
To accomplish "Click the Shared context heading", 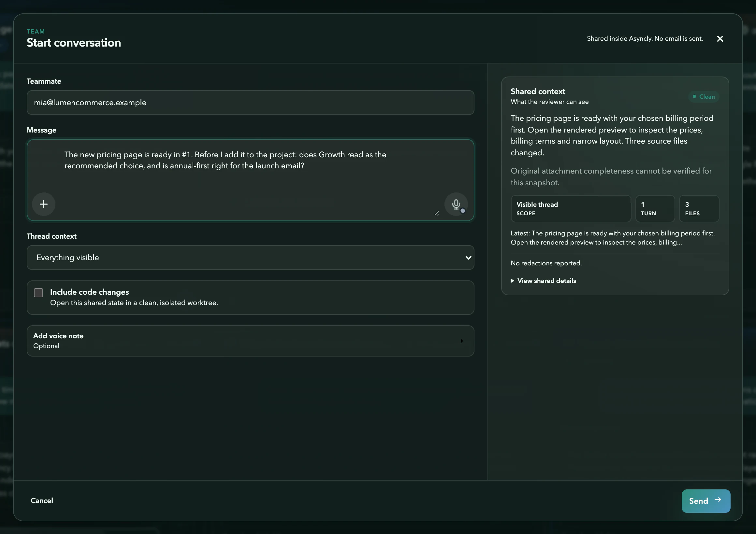I will (538, 91).
